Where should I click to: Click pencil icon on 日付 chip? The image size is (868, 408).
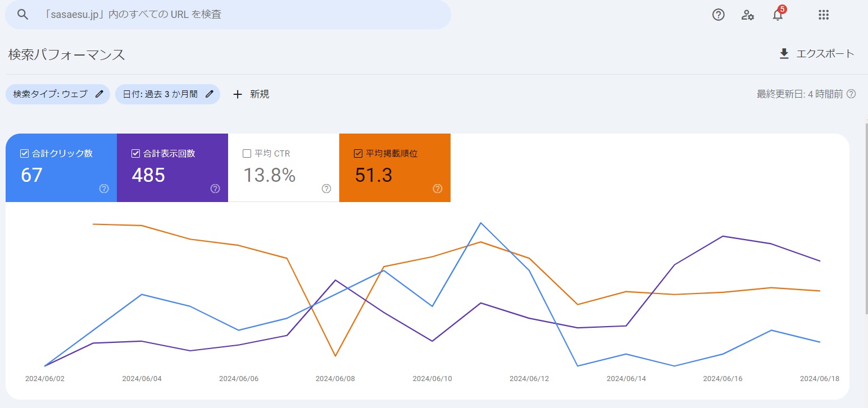pos(210,94)
